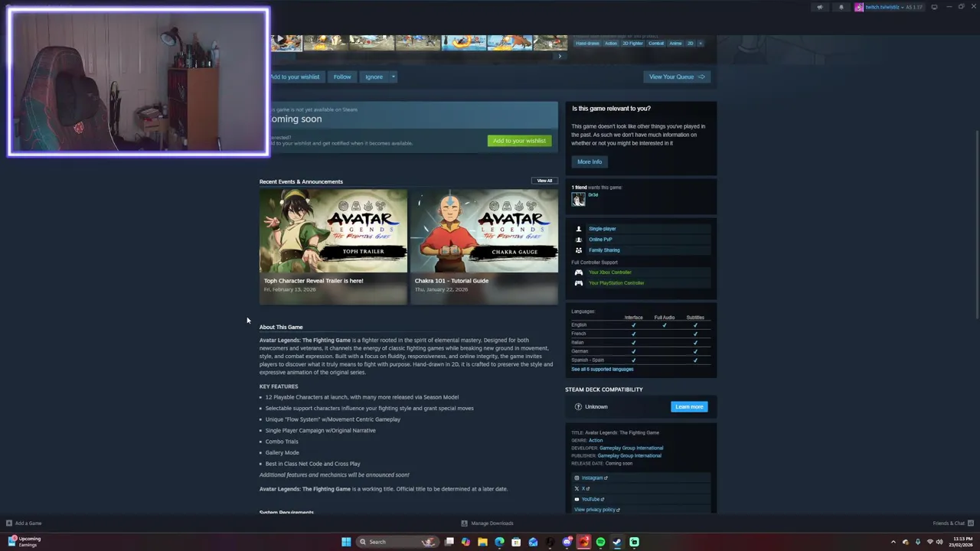Open Toph Character Reveal Trailer announcement

tap(333, 246)
